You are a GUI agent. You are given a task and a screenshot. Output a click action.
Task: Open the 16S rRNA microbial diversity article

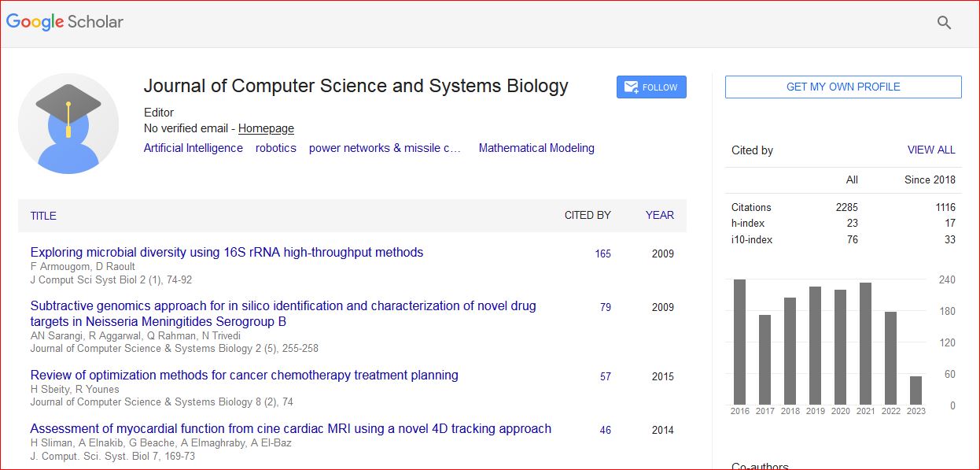tap(227, 253)
